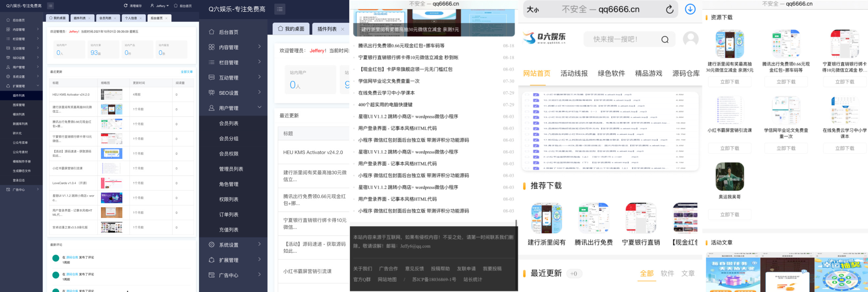Click the 大小 text size button in the address bar
The height and width of the screenshot is (292, 868).
tap(533, 10)
